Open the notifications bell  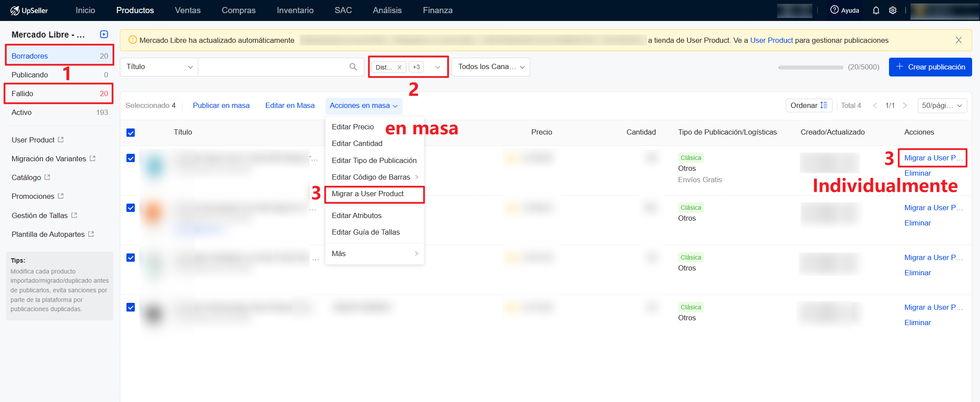pos(876,10)
